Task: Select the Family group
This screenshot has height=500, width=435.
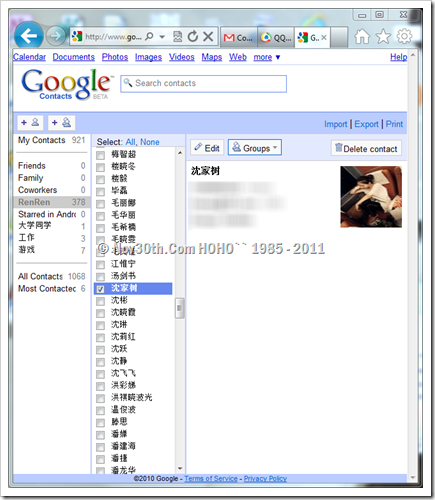Action: 52,178
